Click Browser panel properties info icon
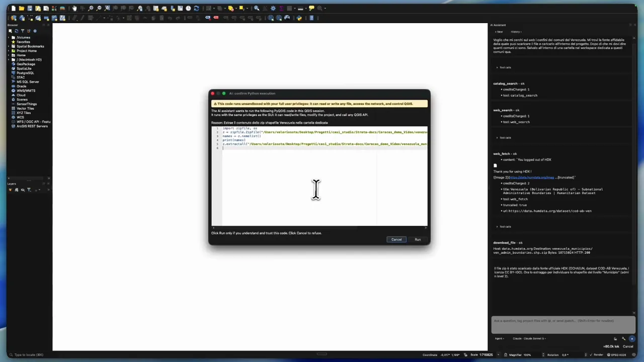Viewport: 644px width, 362px height. coord(35,31)
